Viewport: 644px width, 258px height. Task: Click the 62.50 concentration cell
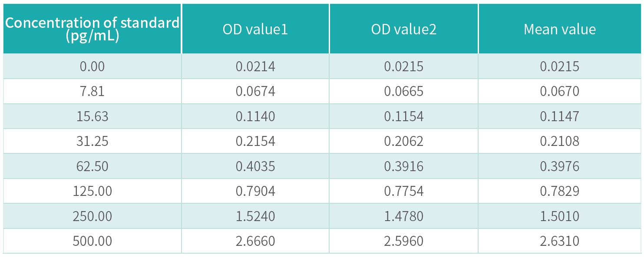(x=92, y=166)
